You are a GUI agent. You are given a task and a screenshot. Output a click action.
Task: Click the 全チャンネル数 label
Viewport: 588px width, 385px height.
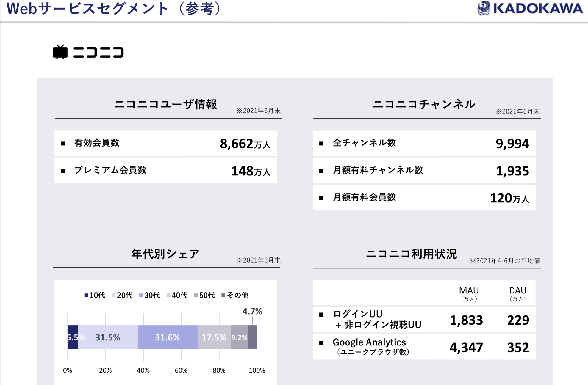[x=364, y=143]
